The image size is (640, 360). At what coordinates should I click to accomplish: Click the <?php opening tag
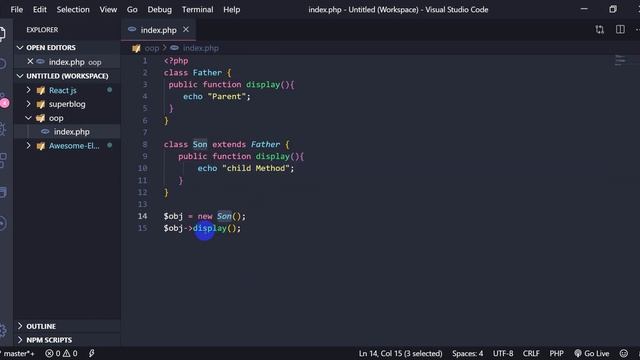(x=176, y=61)
